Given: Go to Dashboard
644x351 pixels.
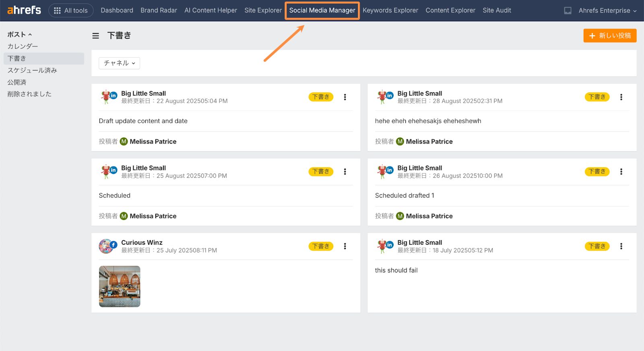Looking at the screenshot, I should pos(117,10).
